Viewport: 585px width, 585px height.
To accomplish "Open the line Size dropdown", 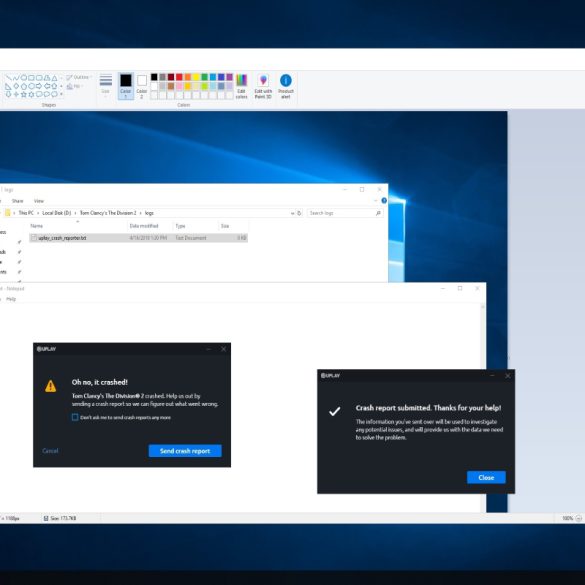I will click(x=106, y=86).
